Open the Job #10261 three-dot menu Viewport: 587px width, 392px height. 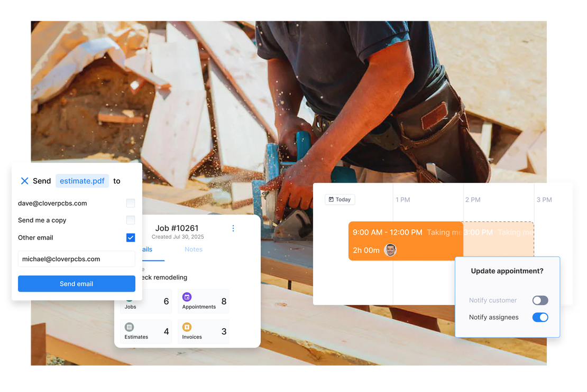233,228
